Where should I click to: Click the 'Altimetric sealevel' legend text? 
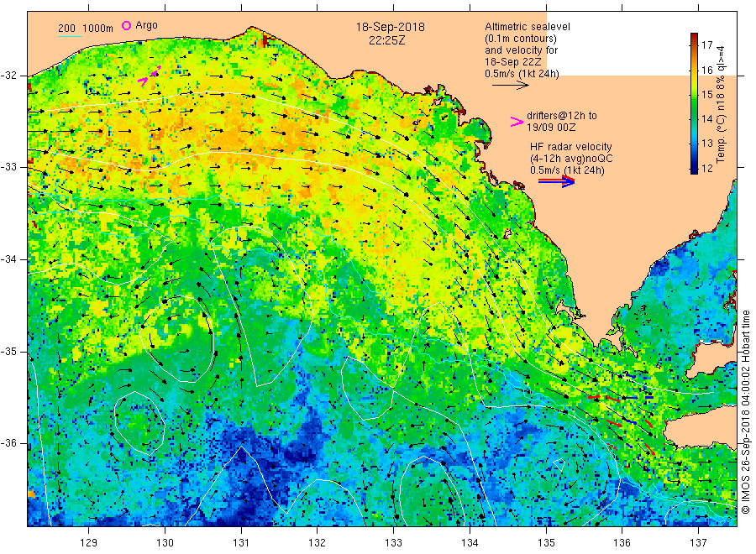coord(528,27)
